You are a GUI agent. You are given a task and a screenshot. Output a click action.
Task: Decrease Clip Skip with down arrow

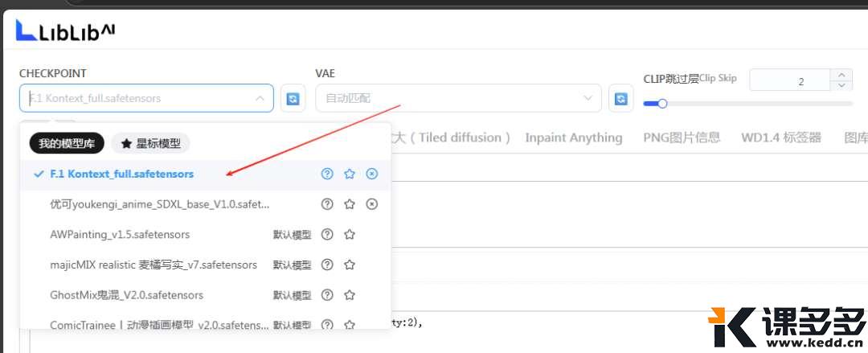pos(841,85)
